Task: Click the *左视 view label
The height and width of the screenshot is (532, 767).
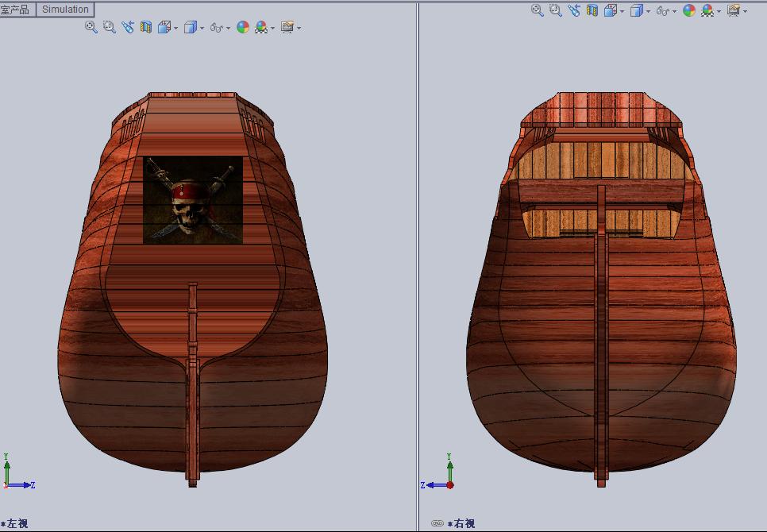Action: (x=14, y=523)
